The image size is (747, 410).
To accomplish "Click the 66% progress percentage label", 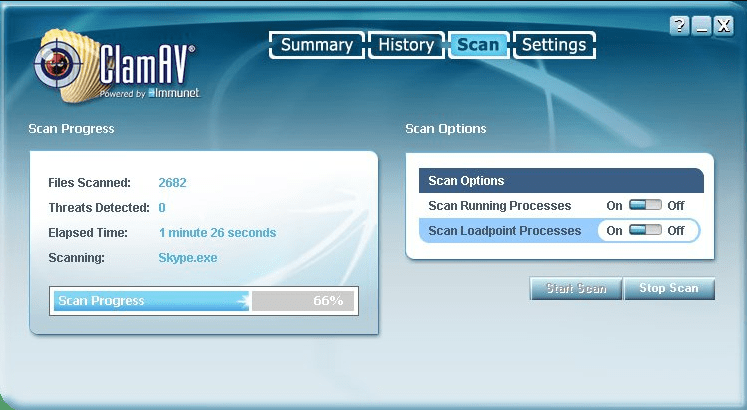I will (x=328, y=300).
